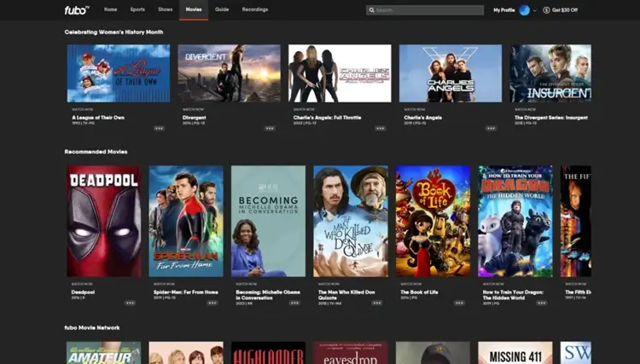The height and width of the screenshot is (364, 640).
Task: Click The Book of Life title text
Action: pyautogui.click(x=419, y=292)
